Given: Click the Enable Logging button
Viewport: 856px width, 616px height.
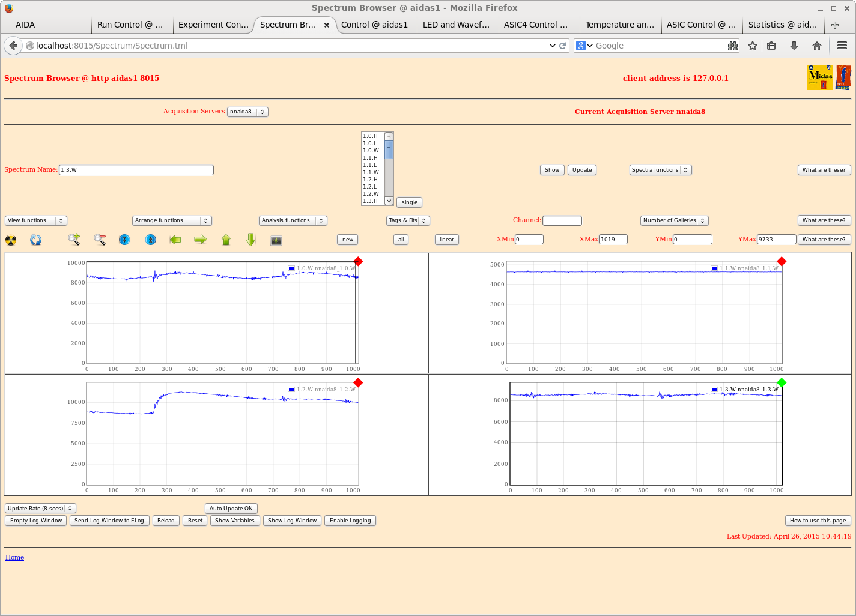Looking at the screenshot, I should [350, 521].
